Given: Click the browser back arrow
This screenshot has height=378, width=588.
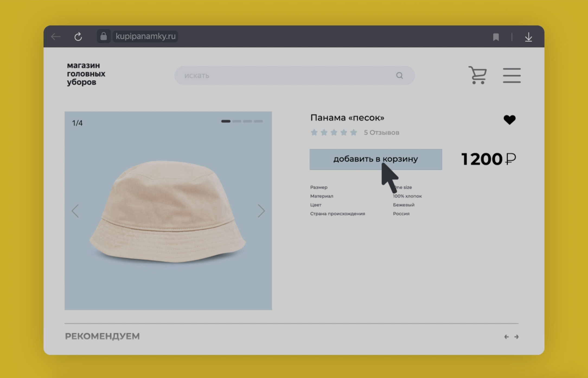Looking at the screenshot, I should (56, 37).
